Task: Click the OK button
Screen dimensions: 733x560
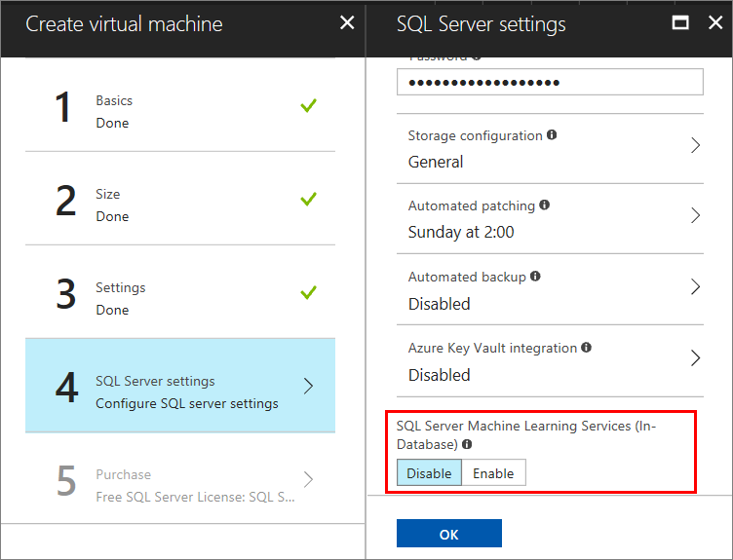Action: click(448, 534)
